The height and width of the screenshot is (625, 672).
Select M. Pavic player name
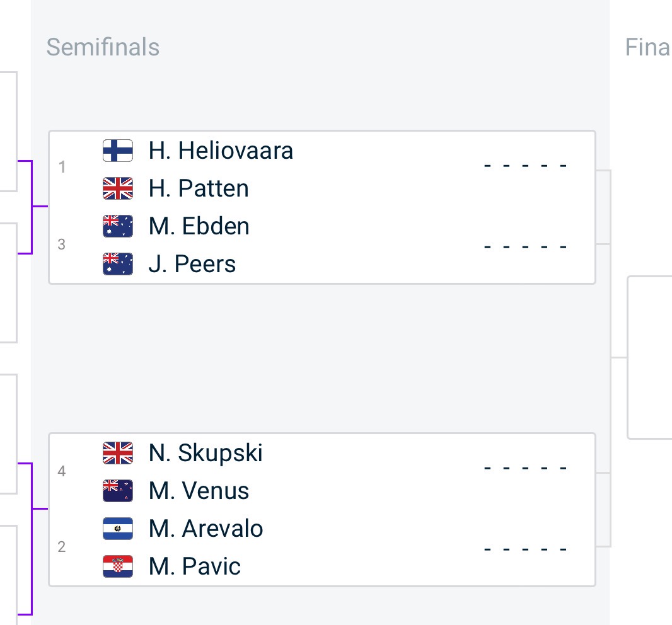(195, 566)
